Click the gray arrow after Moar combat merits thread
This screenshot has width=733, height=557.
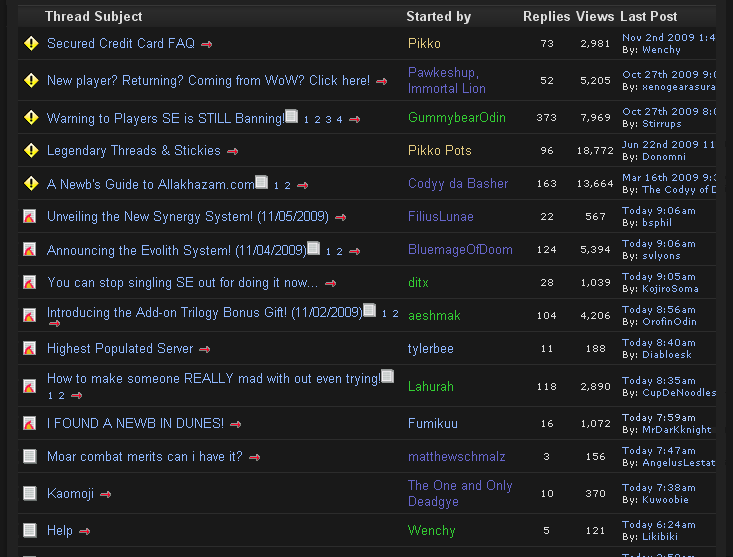click(x=254, y=457)
